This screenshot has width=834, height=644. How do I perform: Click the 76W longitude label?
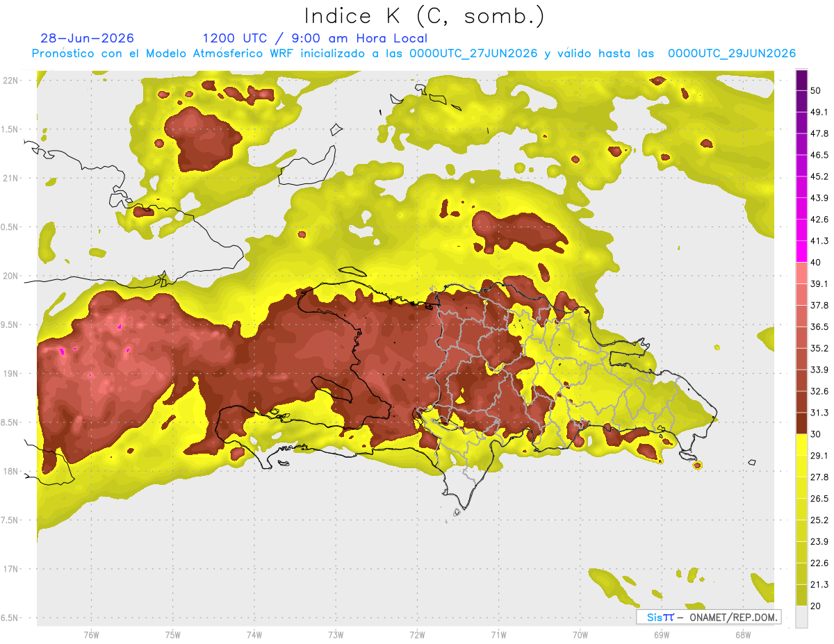click(x=91, y=635)
